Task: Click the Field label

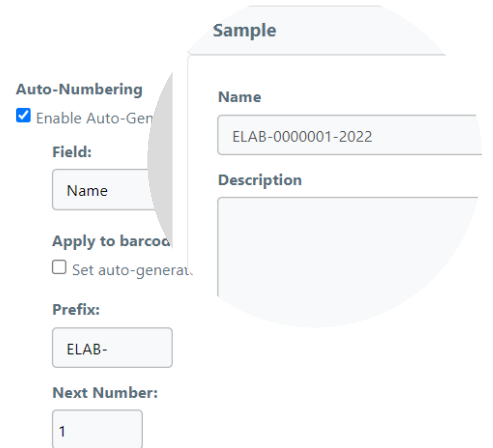Action: pyautogui.click(x=72, y=152)
